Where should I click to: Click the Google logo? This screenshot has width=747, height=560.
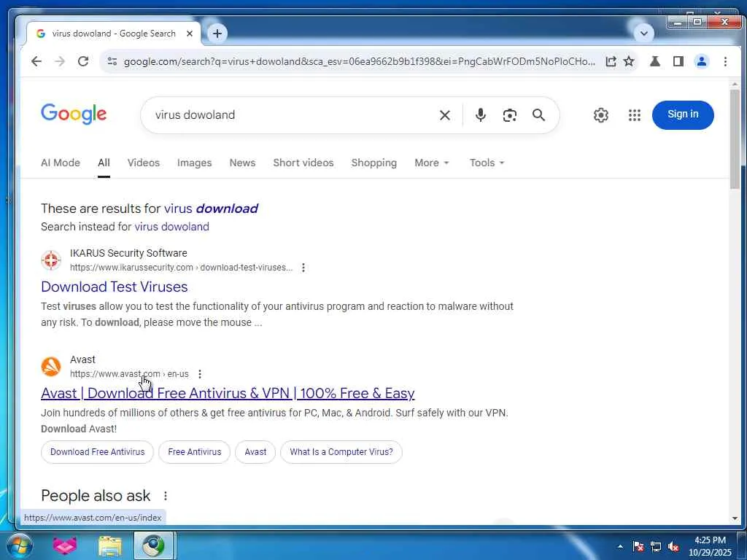tap(74, 114)
